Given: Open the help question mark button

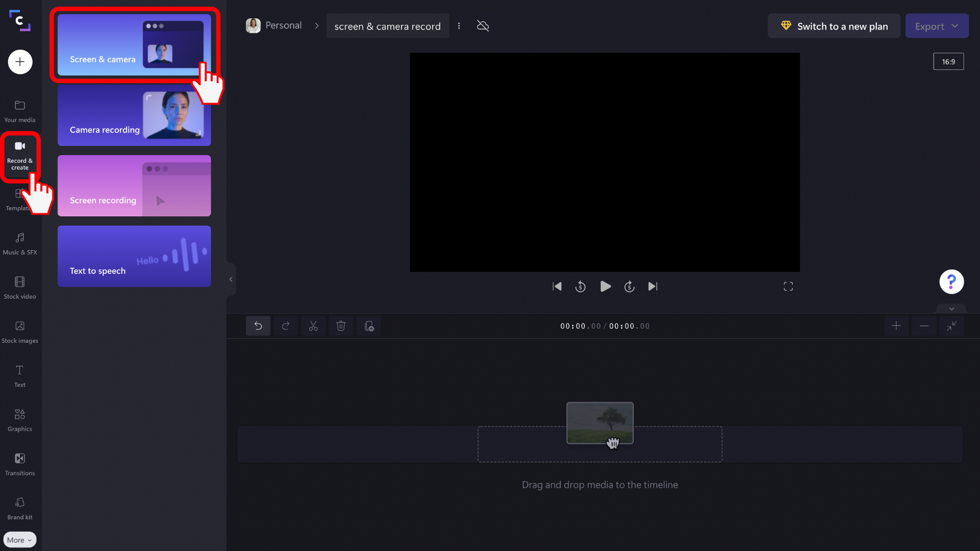Looking at the screenshot, I should (x=951, y=282).
